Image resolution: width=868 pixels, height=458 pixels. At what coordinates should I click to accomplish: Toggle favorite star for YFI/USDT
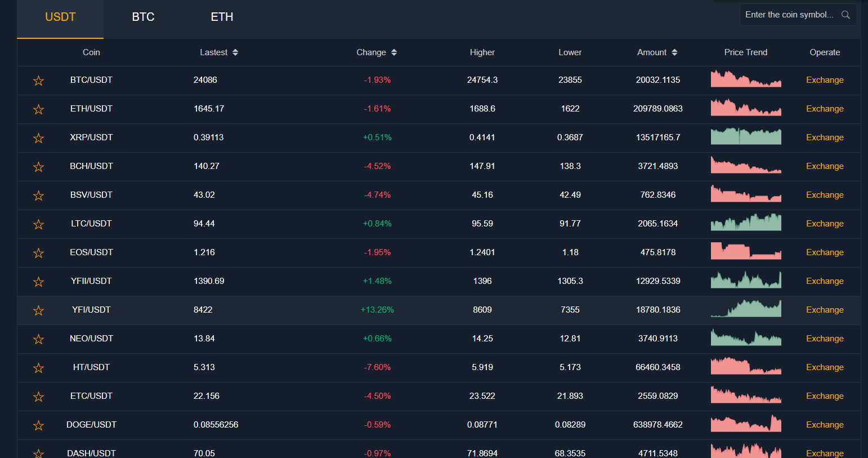pyautogui.click(x=38, y=310)
